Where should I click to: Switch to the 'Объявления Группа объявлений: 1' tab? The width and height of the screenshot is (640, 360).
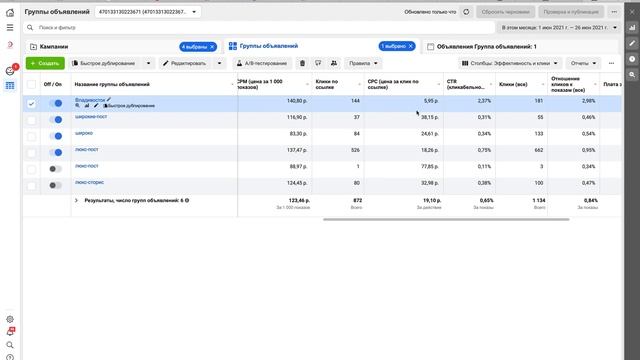click(487, 47)
